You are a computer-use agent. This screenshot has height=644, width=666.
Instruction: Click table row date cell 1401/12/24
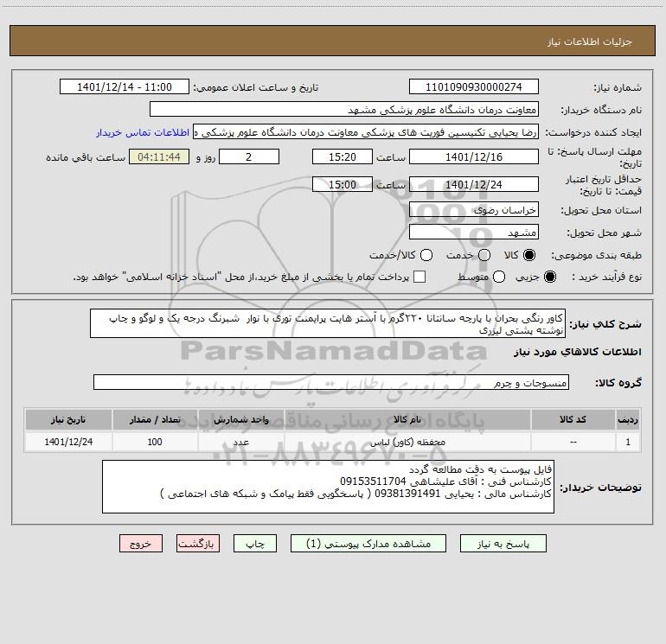[x=68, y=442]
